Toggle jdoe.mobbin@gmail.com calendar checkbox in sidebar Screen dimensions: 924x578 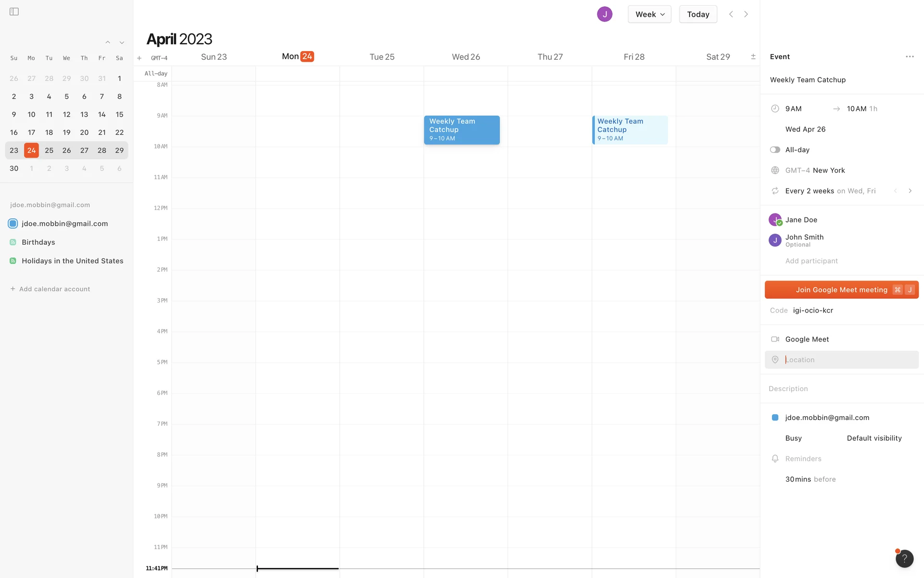[x=13, y=223]
